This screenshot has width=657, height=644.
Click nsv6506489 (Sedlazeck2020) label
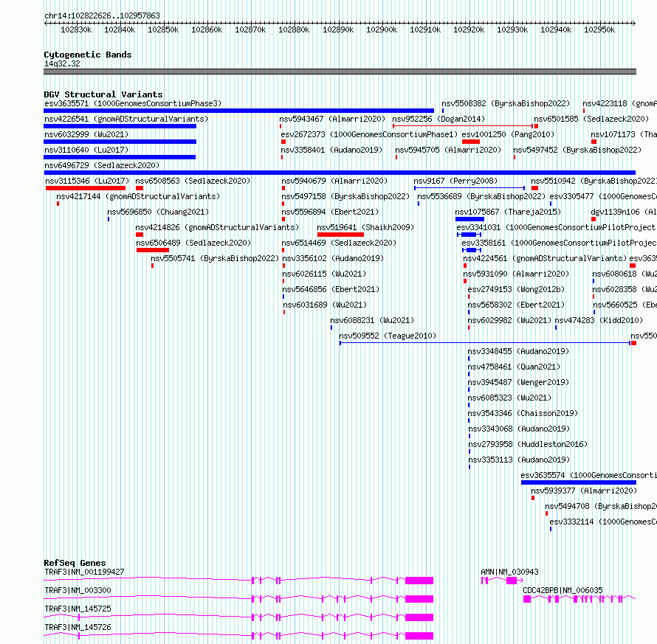click(193, 243)
